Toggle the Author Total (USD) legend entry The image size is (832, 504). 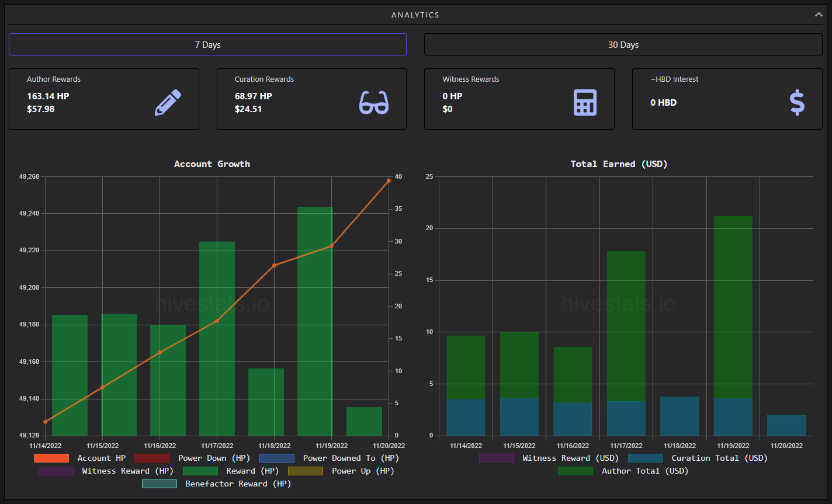point(623,471)
